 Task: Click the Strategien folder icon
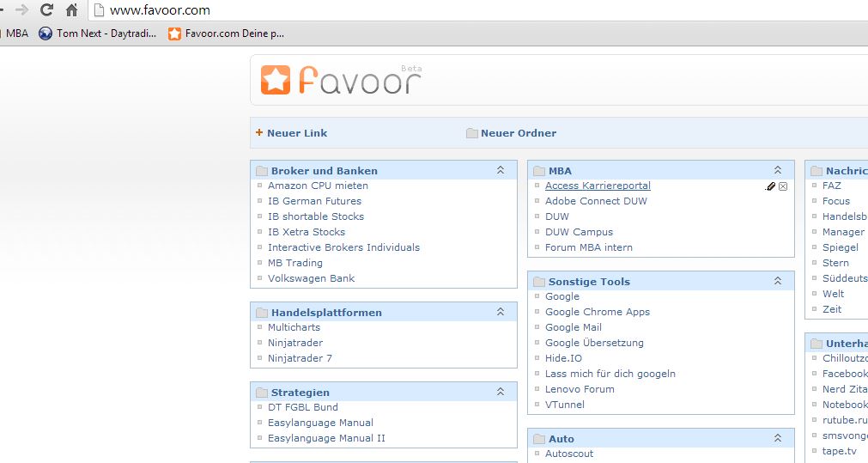(x=262, y=393)
